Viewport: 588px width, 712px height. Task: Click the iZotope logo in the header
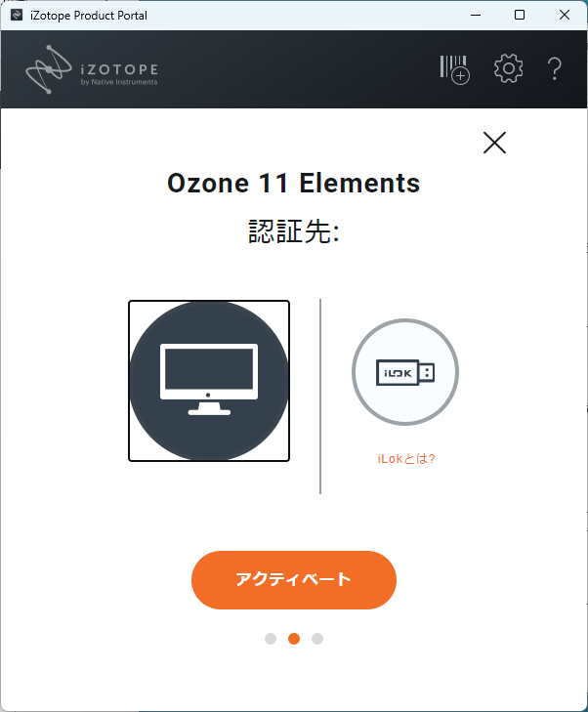(x=92, y=69)
